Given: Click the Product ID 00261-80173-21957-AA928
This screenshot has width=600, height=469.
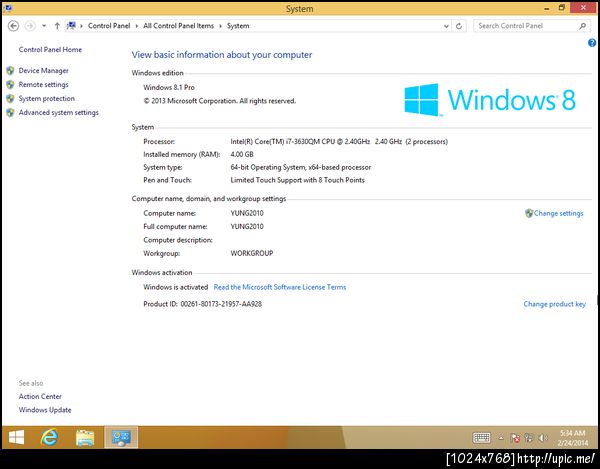Looking at the screenshot, I should 202,304.
